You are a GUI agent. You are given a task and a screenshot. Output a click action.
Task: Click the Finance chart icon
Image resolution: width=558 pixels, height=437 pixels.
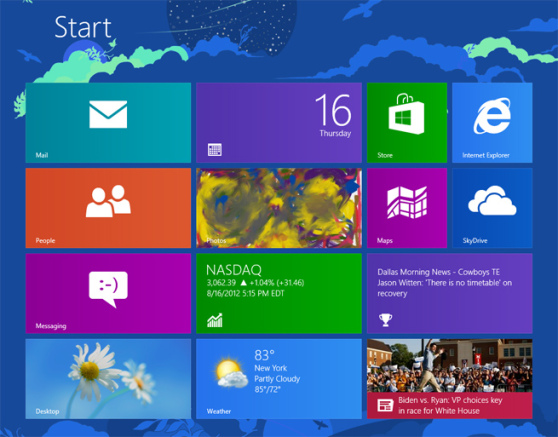click(x=215, y=320)
